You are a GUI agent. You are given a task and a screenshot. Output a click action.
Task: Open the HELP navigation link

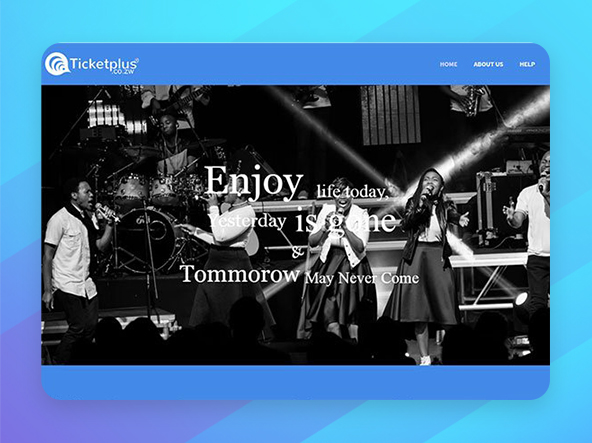pyautogui.click(x=527, y=64)
